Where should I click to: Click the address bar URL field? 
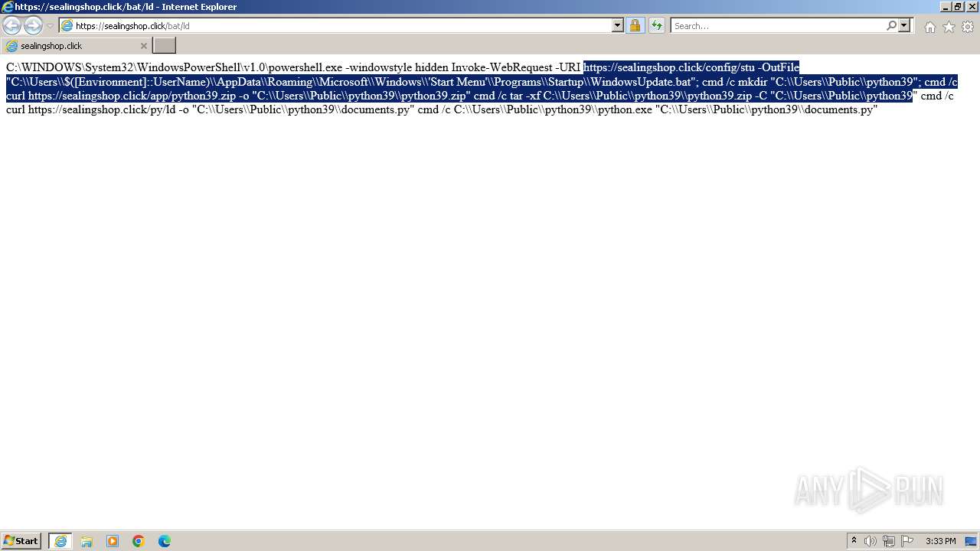click(342, 25)
